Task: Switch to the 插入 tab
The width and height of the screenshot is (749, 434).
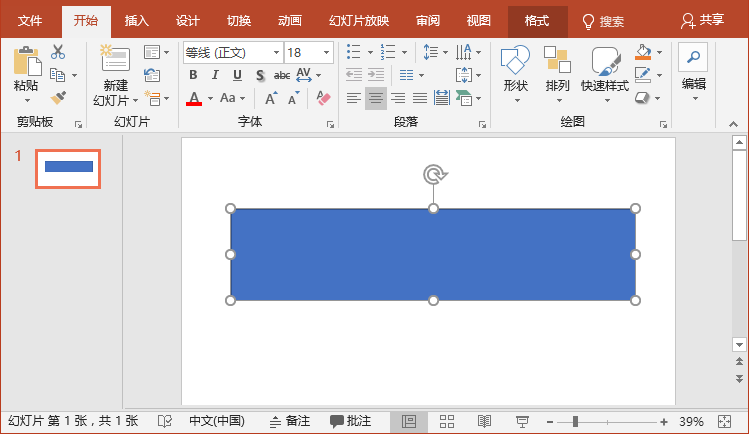Action: (137, 20)
